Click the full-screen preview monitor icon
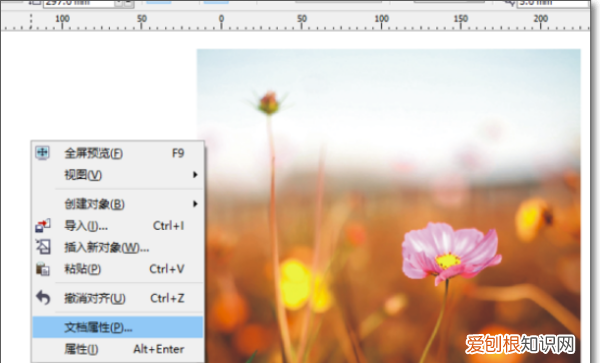This screenshot has width=600, height=363. coord(42,153)
